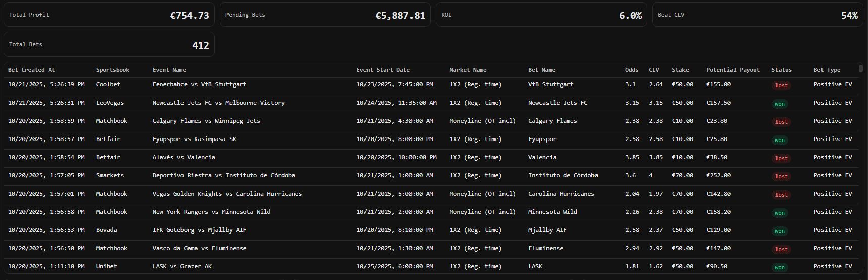Click the table's vertical scrollbar thumb

(x=860, y=69)
